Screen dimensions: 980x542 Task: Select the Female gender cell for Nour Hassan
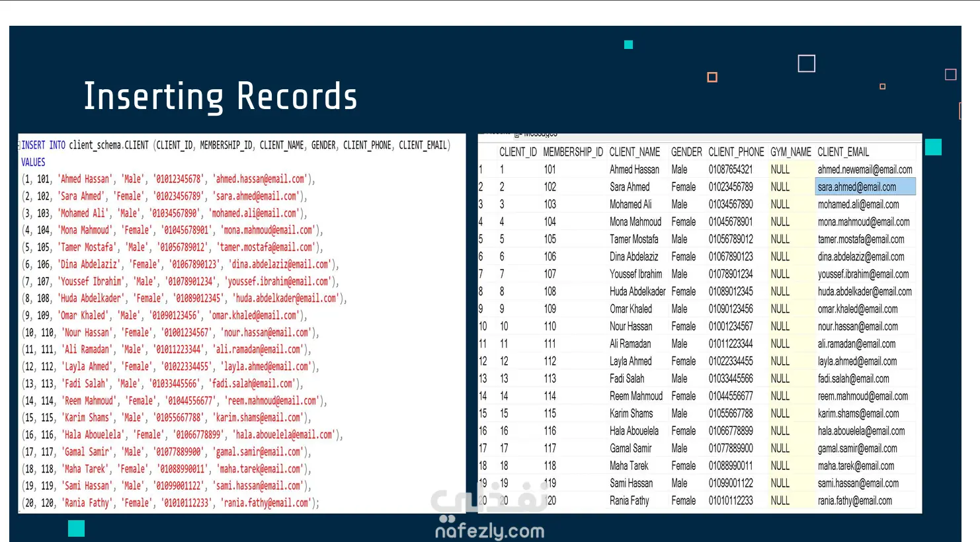pyautogui.click(x=684, y=327)
